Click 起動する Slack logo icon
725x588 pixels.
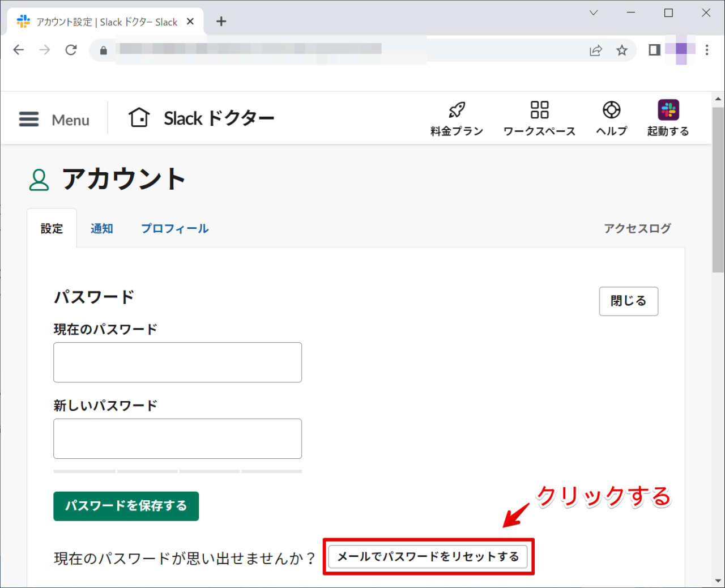click(x=668, y=110)
